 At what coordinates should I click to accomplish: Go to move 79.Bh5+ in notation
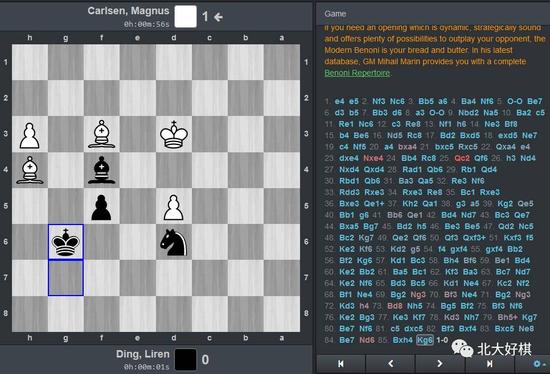coord(508,317)
